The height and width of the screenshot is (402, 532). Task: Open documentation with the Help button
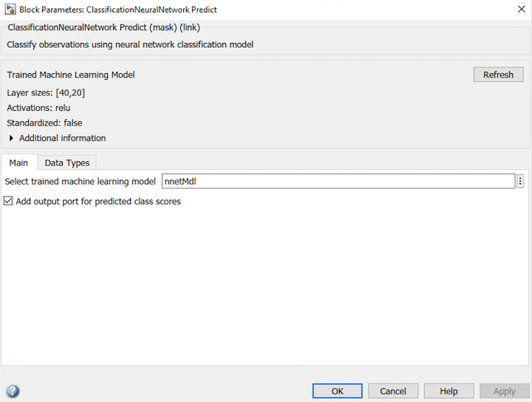coord(449,391)
